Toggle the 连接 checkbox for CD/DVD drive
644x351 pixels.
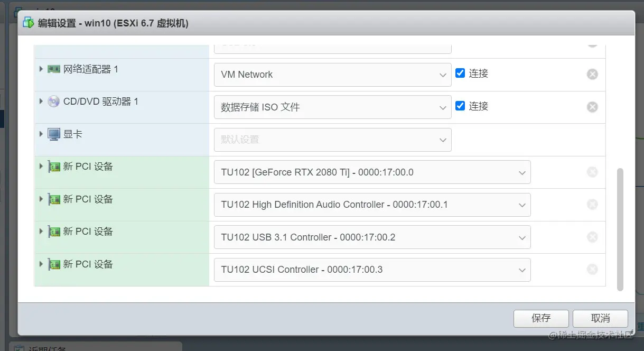tap(460, 106)
